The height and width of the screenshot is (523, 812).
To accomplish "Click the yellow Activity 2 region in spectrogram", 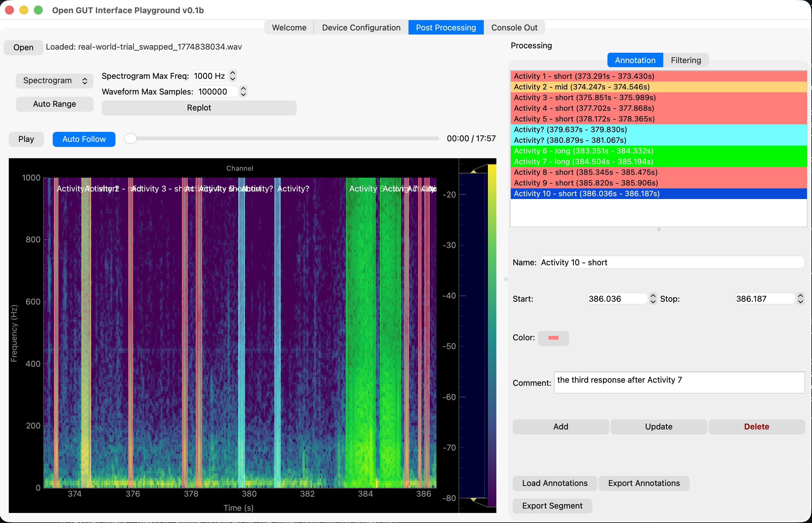I will [x=86, y=333].
